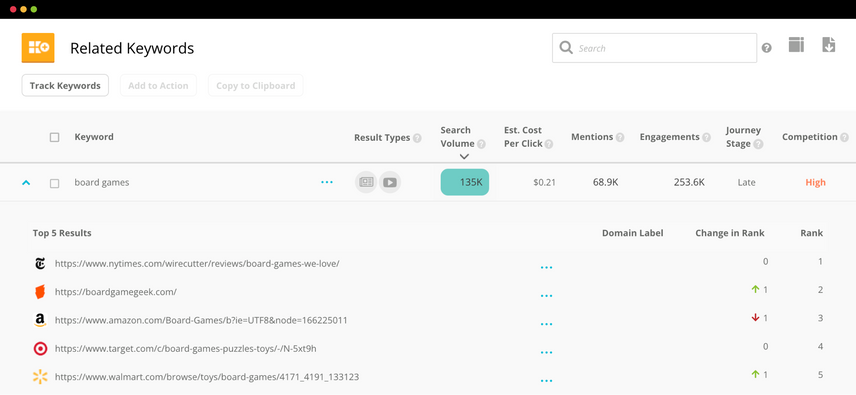Image resolution: width=856 pixels, height=395 pixels.
Task: Click Result Types column header
Action: click(382, 137)
